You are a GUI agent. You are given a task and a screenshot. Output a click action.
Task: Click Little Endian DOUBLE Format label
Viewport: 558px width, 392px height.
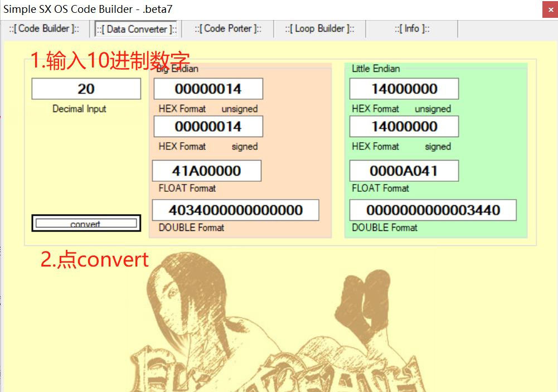tap(385, 228)
